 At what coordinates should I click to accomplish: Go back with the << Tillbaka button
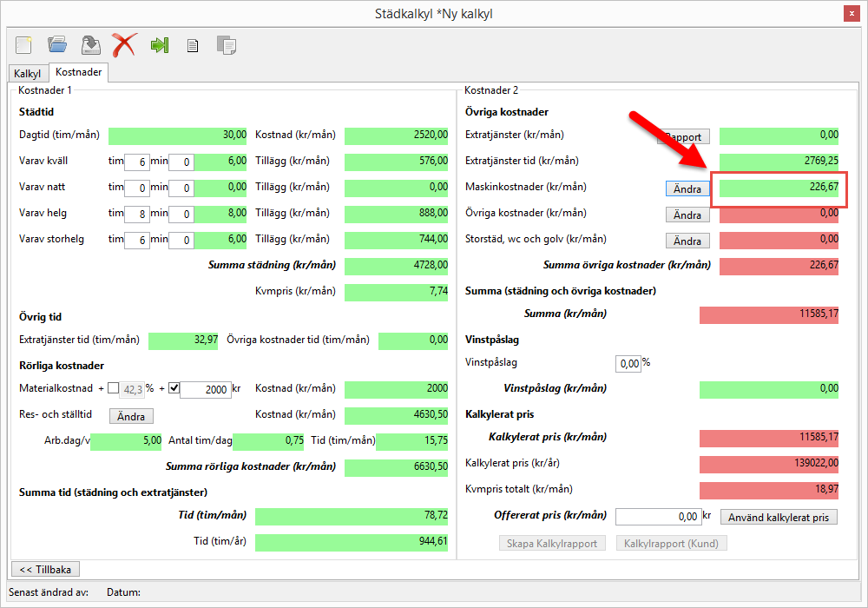click(45, 570)
